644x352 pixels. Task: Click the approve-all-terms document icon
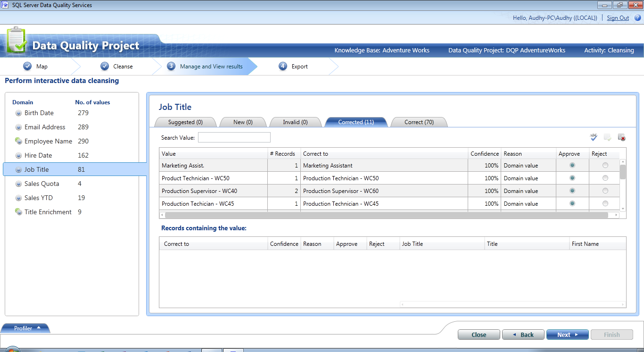[x=608, y=137]
